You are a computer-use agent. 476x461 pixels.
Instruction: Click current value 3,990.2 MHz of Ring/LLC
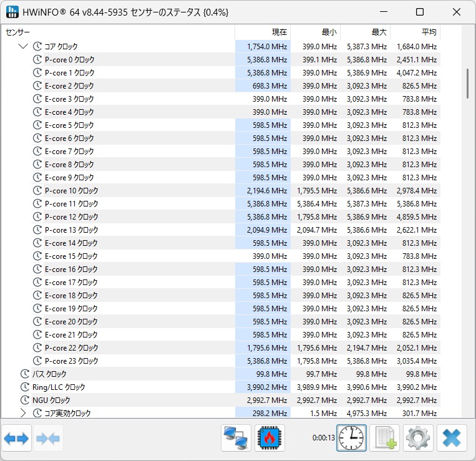267,387
